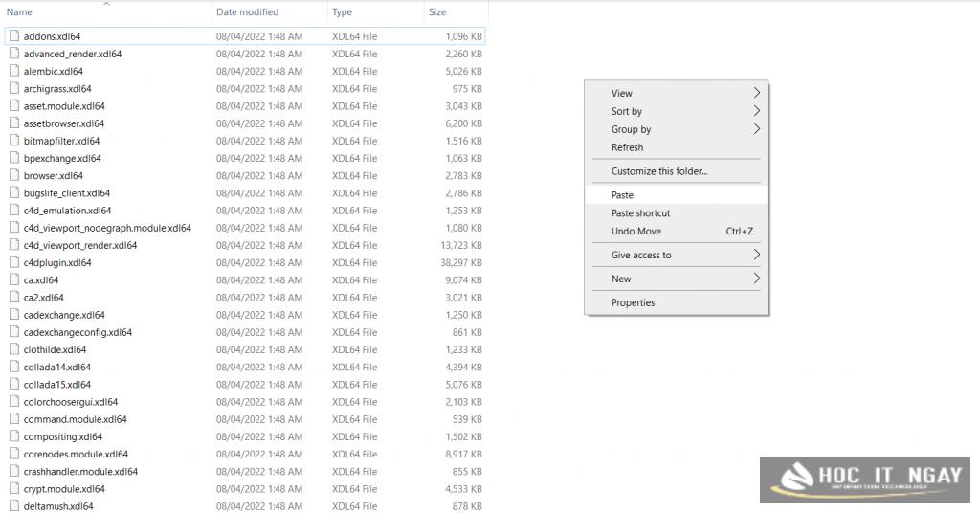Click the browser.xdl64 file icon
Image resolution: width=980 pixels, height=513 pixels.
[x=13, y=175]
